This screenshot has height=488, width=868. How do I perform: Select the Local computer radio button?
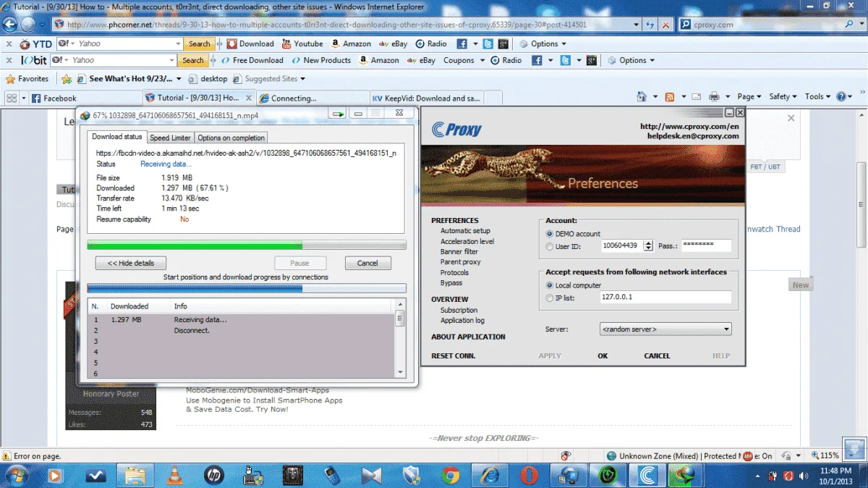(550, 285)
